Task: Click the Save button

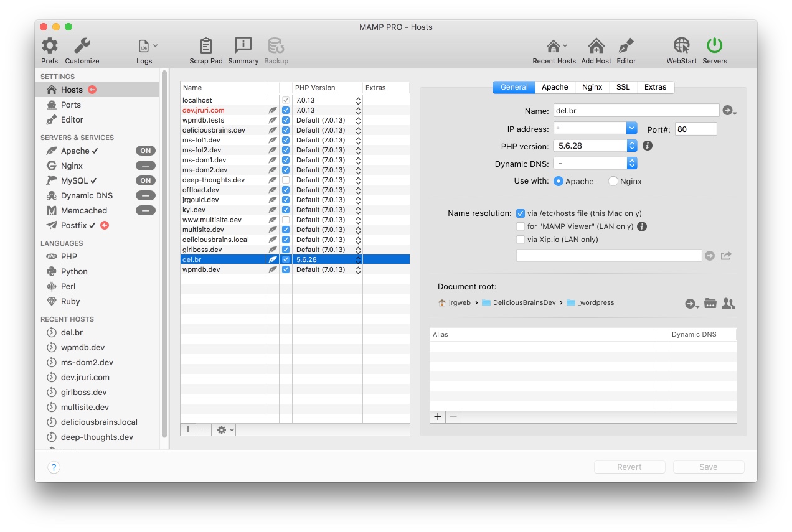Action: tap(709, 467)
